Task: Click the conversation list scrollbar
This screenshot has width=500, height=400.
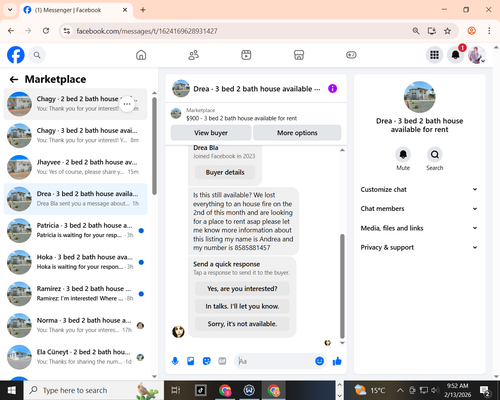Action: click(154, 146)
